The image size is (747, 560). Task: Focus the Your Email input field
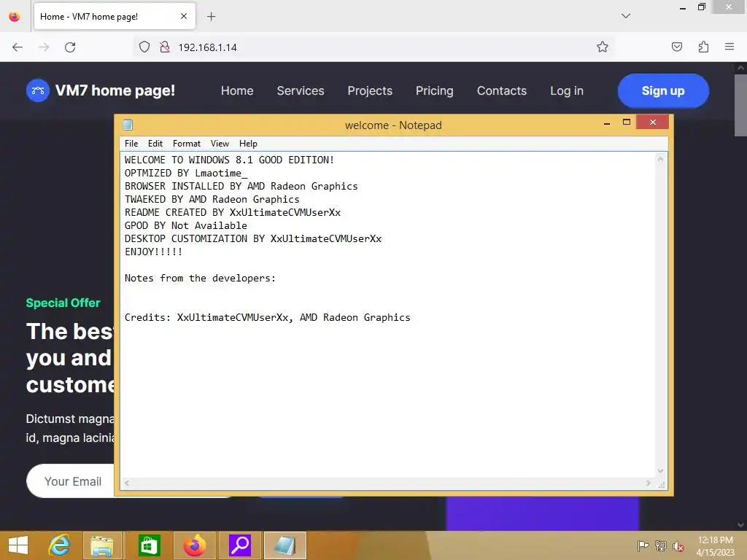pyautogui.click(x=71, y=481)
